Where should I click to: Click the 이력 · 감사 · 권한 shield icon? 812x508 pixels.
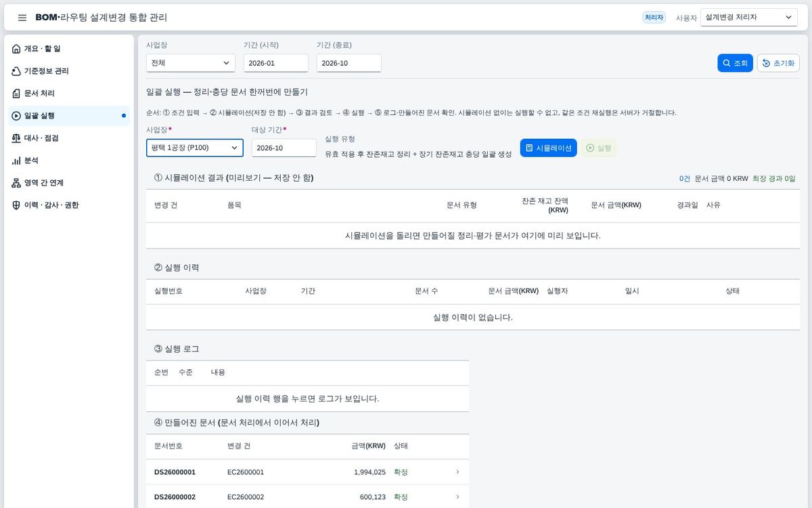(x=16, y=205)
